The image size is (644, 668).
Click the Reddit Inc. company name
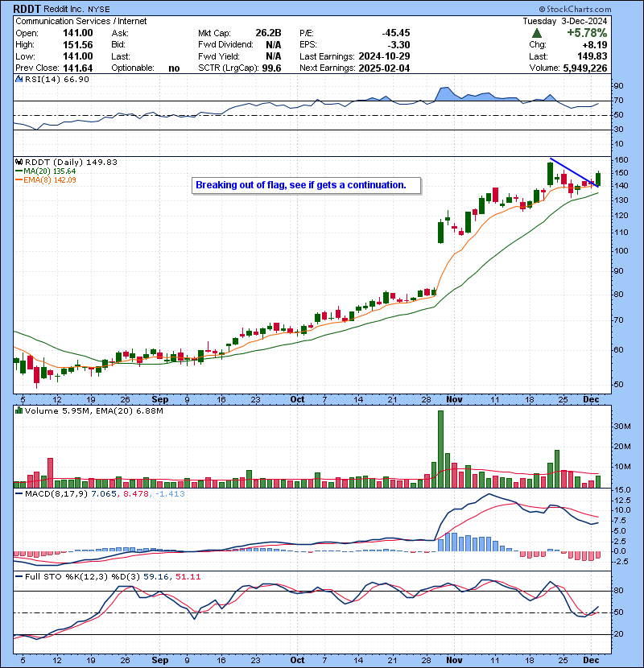64,10
